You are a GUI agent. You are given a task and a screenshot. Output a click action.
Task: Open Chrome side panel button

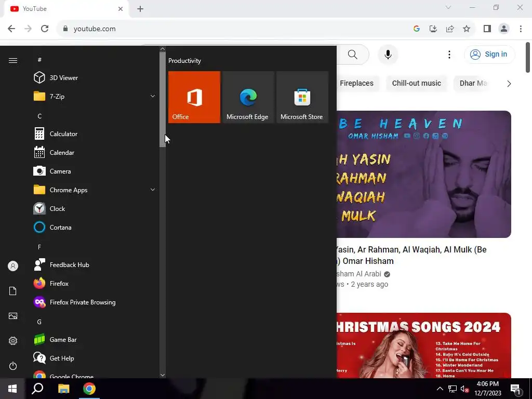pyautogui.click(x=487, y=29)
